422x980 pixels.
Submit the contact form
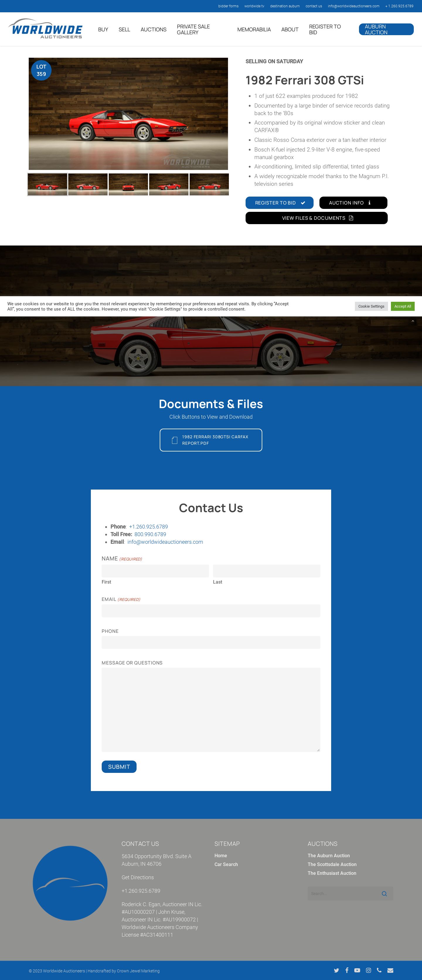[119, 767]
